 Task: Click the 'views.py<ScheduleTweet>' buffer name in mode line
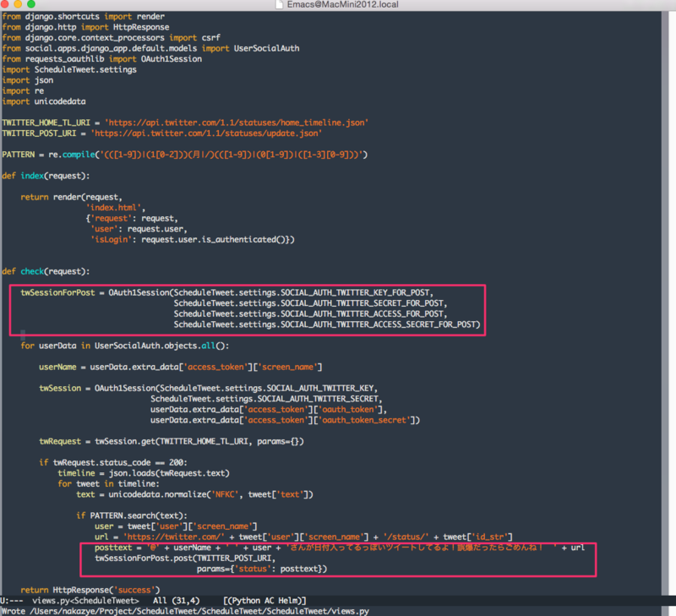85,601
